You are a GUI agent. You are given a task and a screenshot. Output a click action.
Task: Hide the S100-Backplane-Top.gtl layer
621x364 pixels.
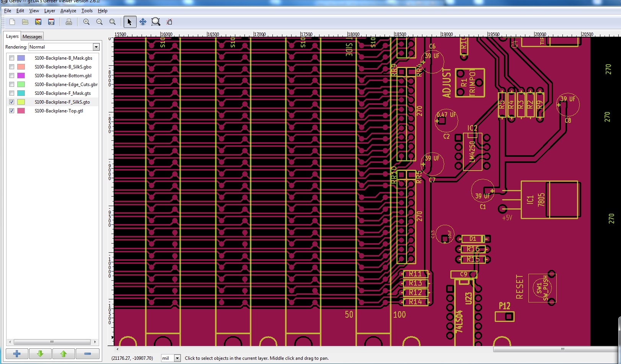(12, 111)
